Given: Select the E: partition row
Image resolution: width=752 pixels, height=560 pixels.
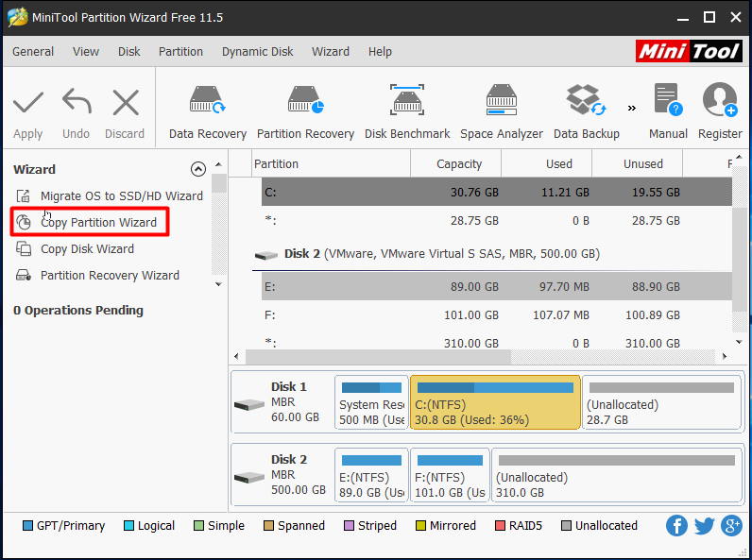Looking at the screenshot, I should (x=496, y=287).
